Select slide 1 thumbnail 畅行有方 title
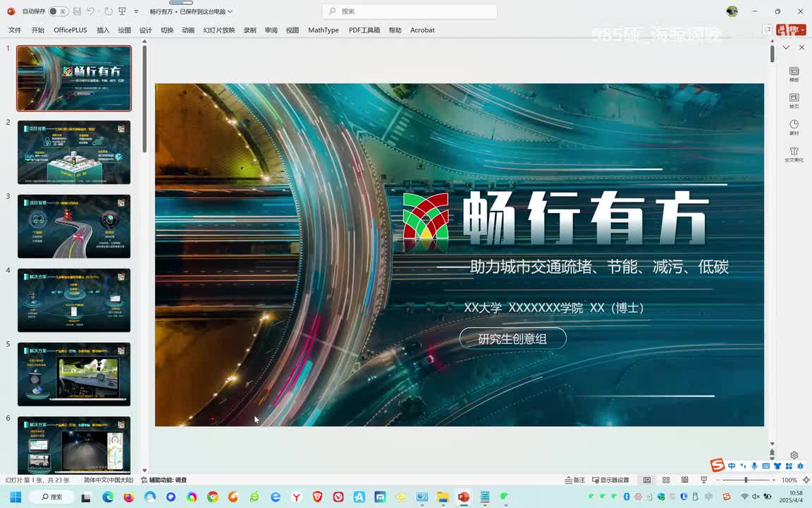The height and width of the screenshot is (508, 812). (74, 78)
